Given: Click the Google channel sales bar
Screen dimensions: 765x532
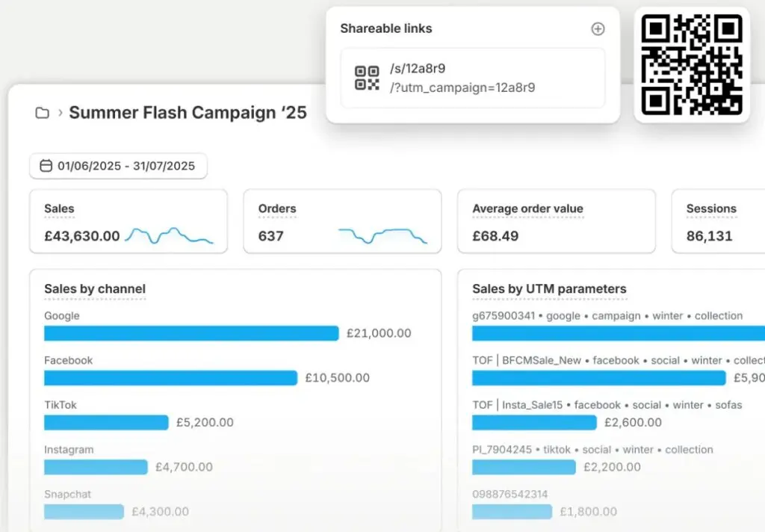Looking at the screenshot, I should tap(191, 333).
